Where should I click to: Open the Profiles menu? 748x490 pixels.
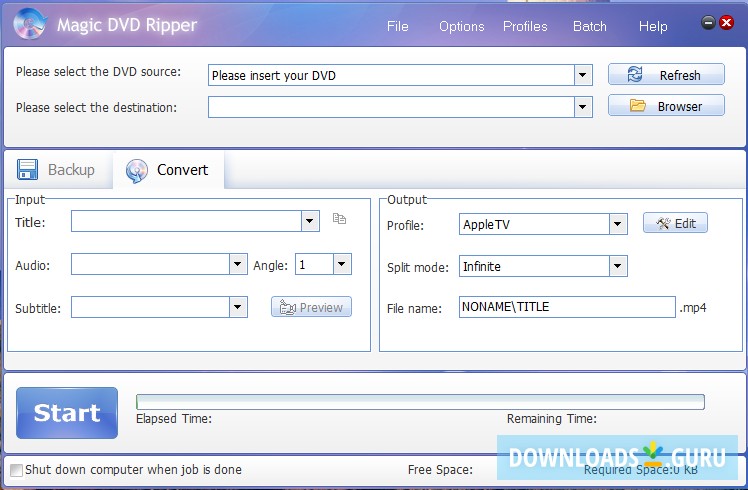pos(525,26)
